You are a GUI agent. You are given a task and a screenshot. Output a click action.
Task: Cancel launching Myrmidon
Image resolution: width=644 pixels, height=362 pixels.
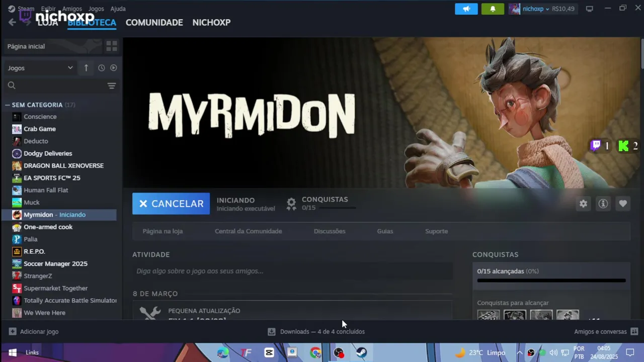[171, 204]
